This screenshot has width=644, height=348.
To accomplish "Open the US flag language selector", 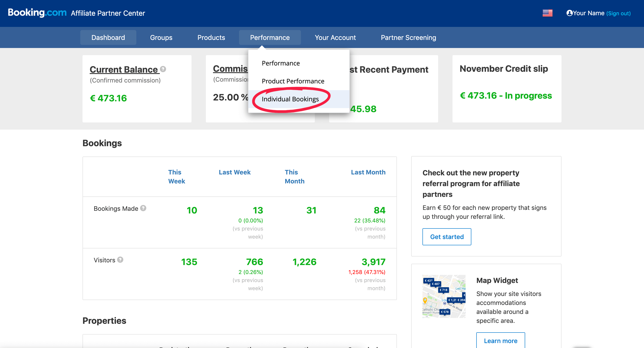I will (x=547, y=13).
